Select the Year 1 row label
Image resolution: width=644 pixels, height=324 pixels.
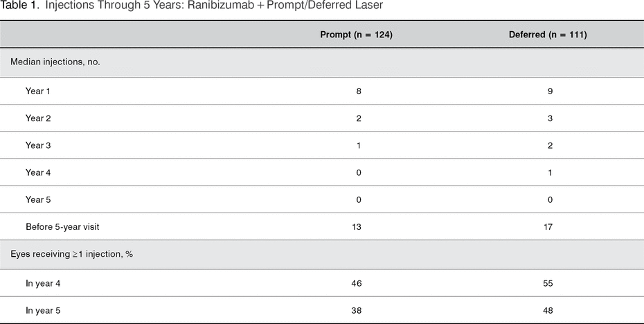pos(38,91)
